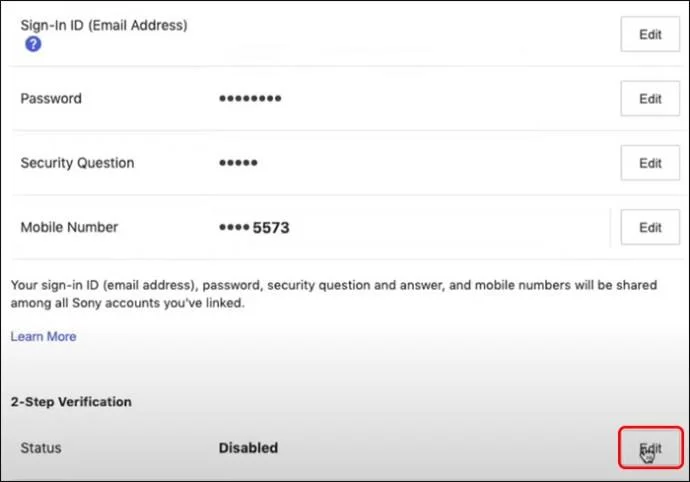Click the Sign-In ID (Email Address) label

point(104,25)
